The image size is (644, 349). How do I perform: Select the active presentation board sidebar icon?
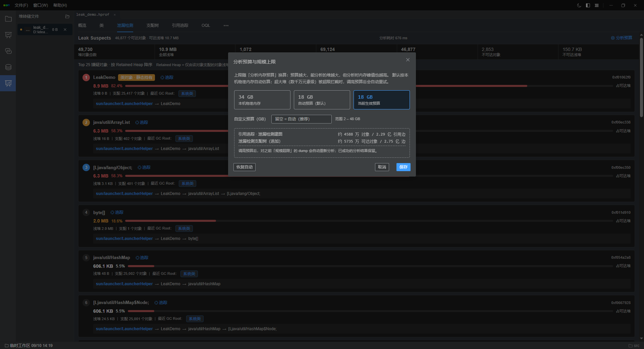(8, 83)
